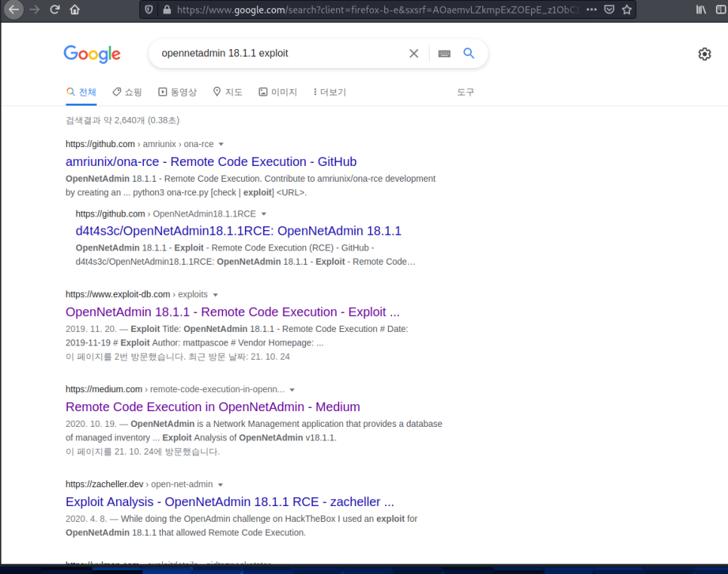
Task: Open the 더보기 menu
Action: coord(329,92)
